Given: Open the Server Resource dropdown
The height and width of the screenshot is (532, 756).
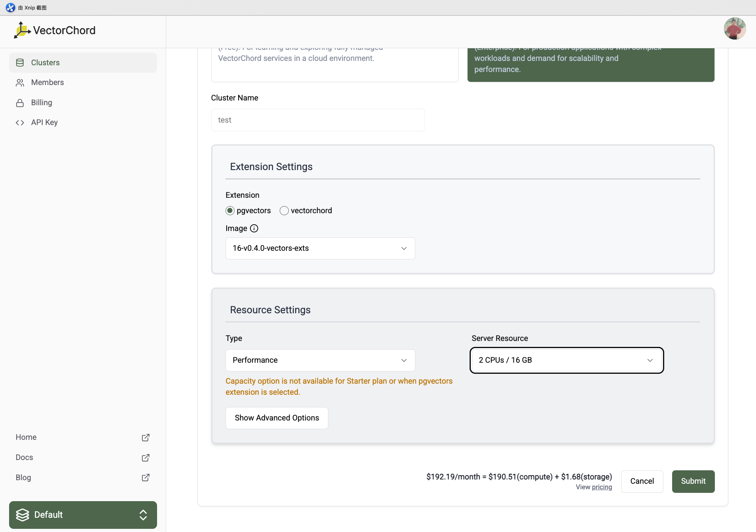Looking at the screenshot, I should pos(567,360).
